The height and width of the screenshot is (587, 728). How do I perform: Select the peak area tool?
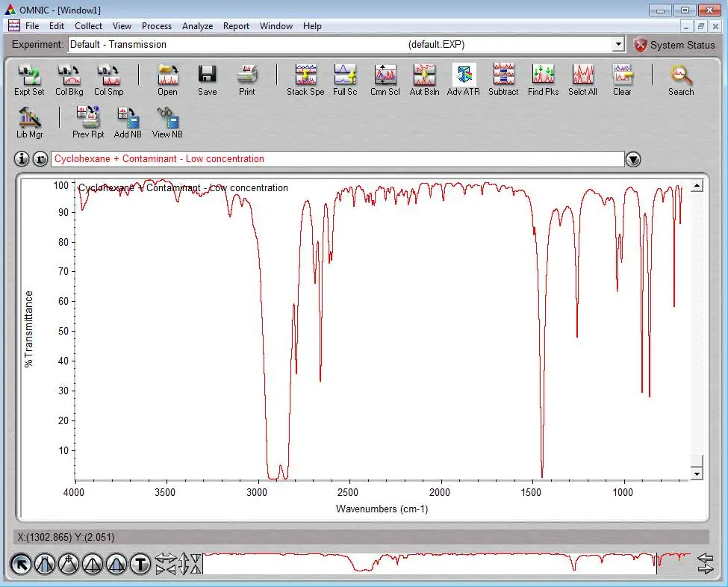(x=116, y=564)
